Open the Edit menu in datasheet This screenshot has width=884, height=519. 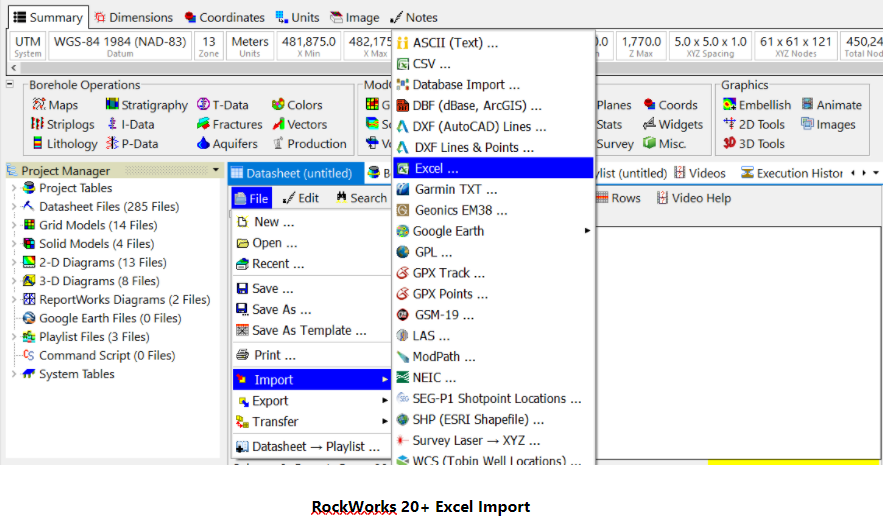[301, 198]
